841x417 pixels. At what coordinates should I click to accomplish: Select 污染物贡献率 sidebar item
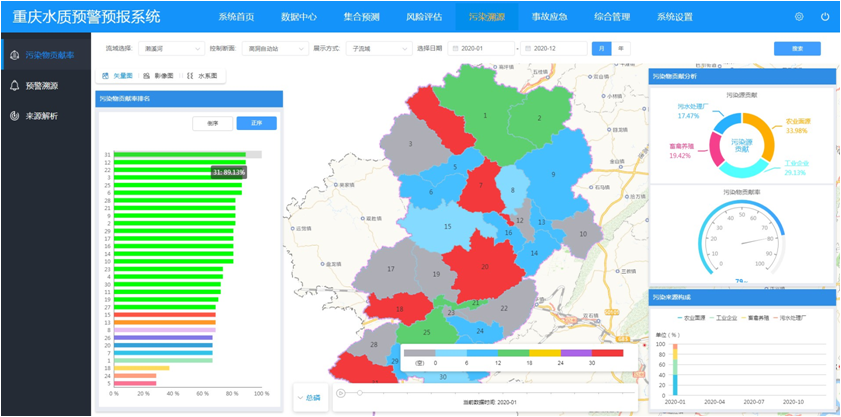tap(47, 55)
